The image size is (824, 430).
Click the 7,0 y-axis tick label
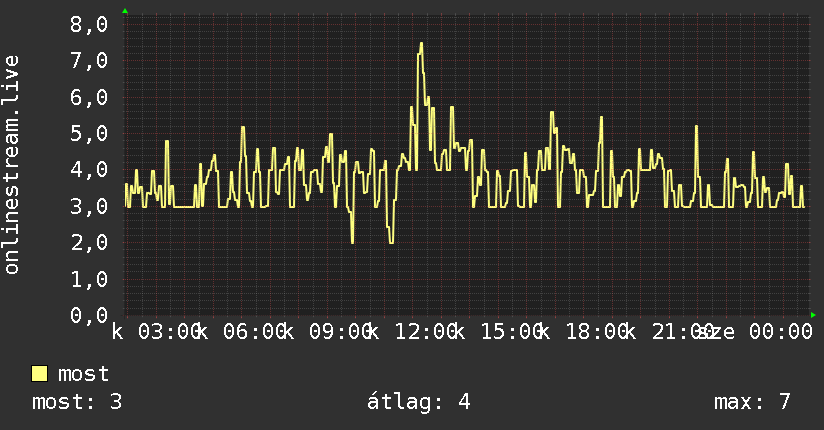[x=89, y=61]
